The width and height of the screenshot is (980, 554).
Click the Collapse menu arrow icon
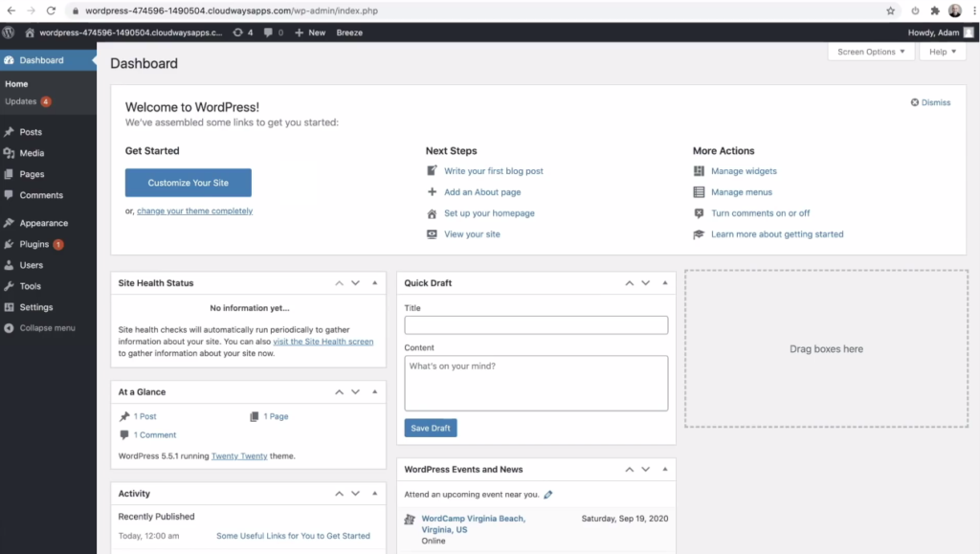(x=9, y=328)
